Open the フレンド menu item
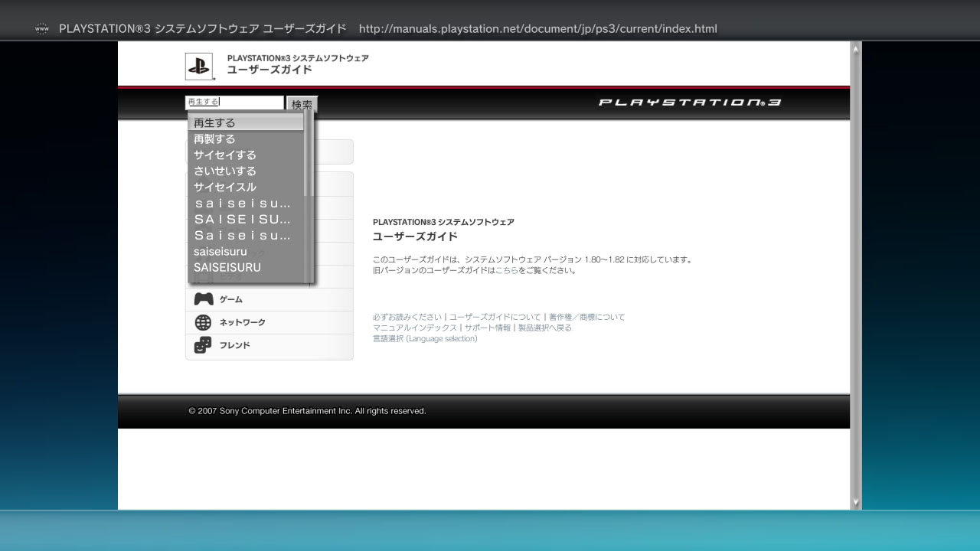 click(269, 345)
